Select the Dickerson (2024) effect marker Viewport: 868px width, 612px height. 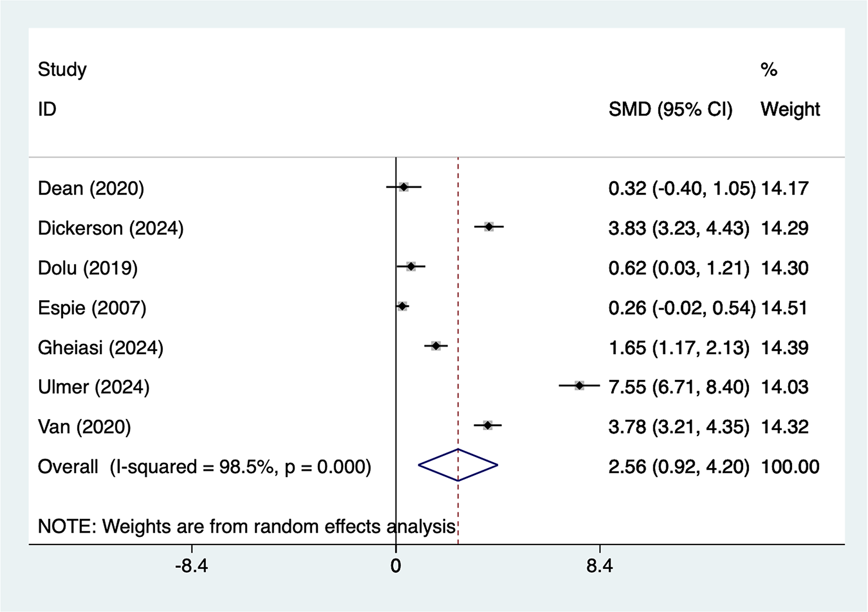click(489, 227)
